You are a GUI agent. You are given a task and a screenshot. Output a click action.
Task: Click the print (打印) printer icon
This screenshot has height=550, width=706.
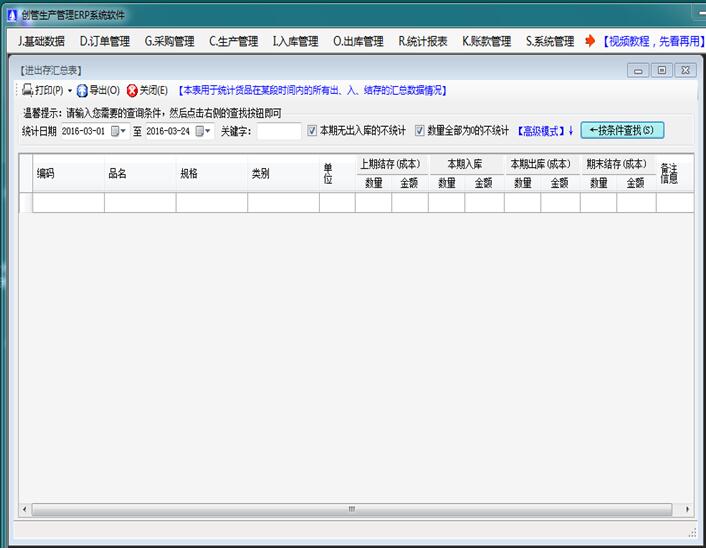coord(28,90)
